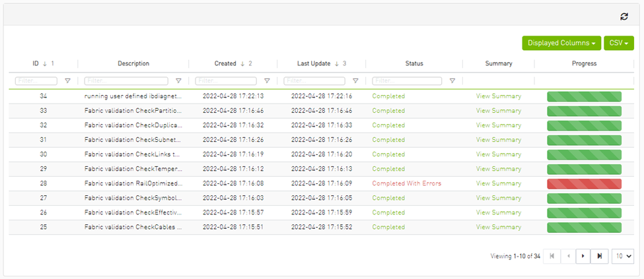Click the Last Update filter funnel icon
Image resolution: width=644 pixels, height=279 pixels.
(355, 81)
